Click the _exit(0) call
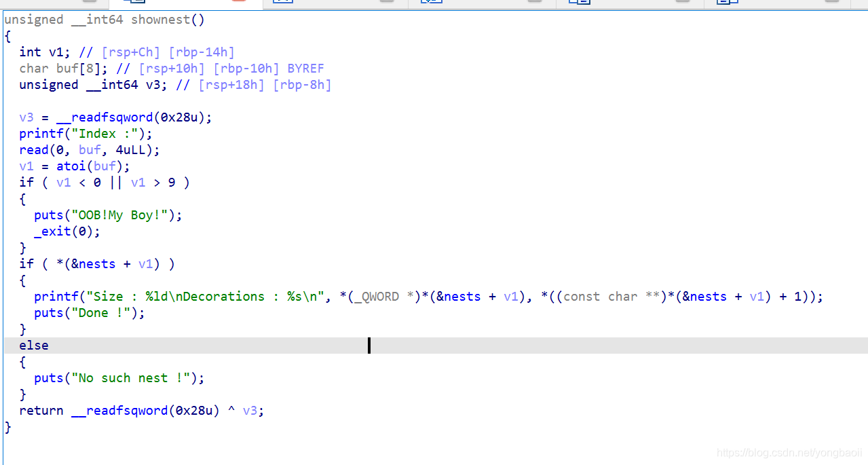The image size is (868, 465). point(67,231)
